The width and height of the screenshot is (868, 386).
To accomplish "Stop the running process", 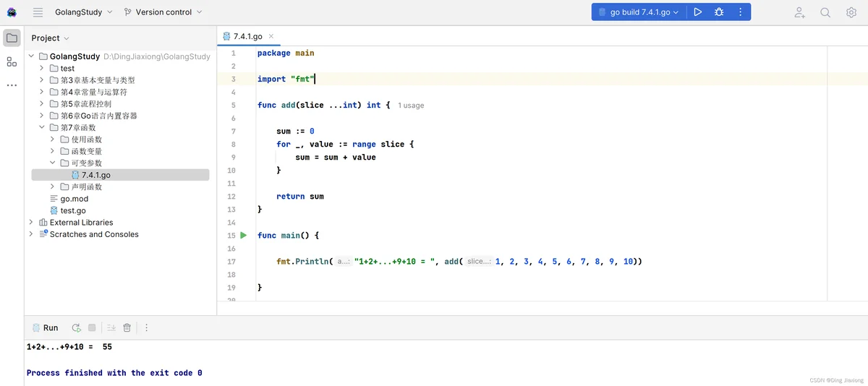I will click(x=92, y=327).
